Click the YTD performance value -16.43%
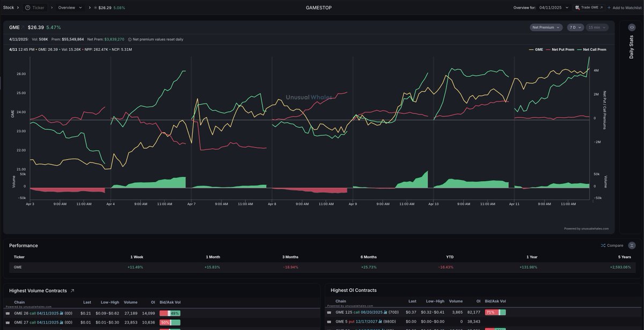The width and height of the screenshot is (644, 330). click(446, 267)
